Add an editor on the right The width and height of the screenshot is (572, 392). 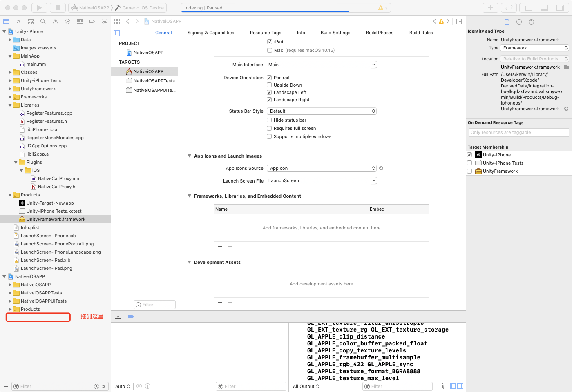coord(459,21)
